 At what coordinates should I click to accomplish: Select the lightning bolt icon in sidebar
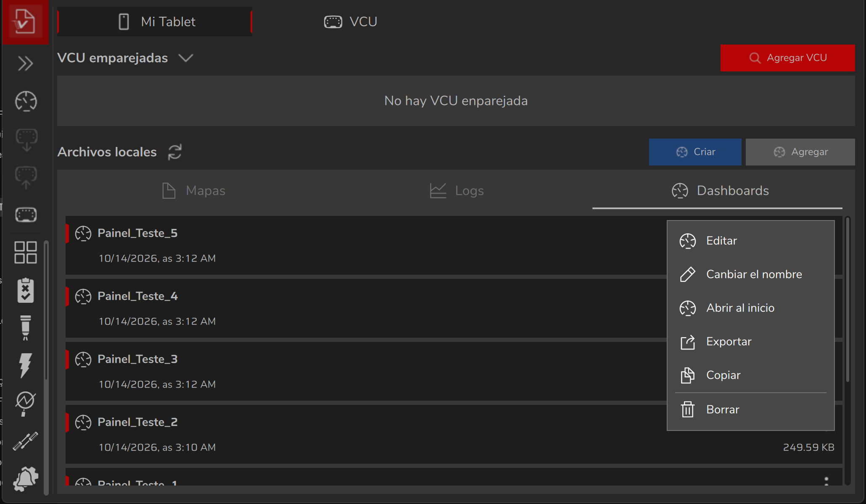click(x=26, y=365)
